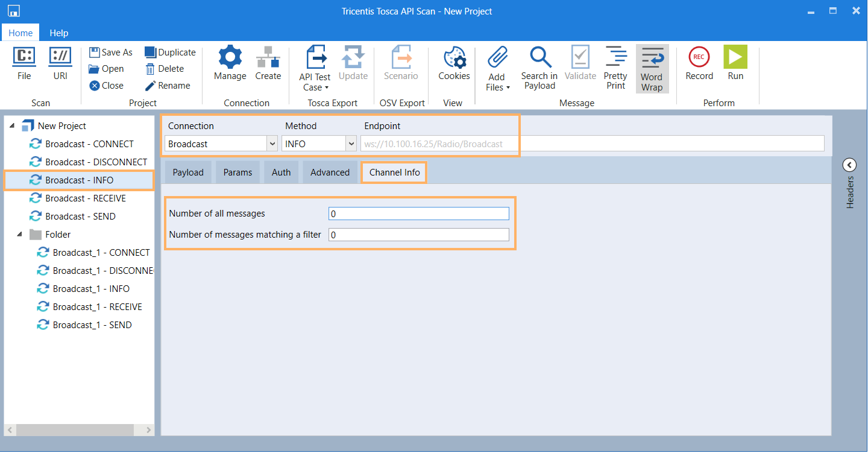Collapse the Folder tree node
Screen dimensions: 868x453
[x=19, y=235]
